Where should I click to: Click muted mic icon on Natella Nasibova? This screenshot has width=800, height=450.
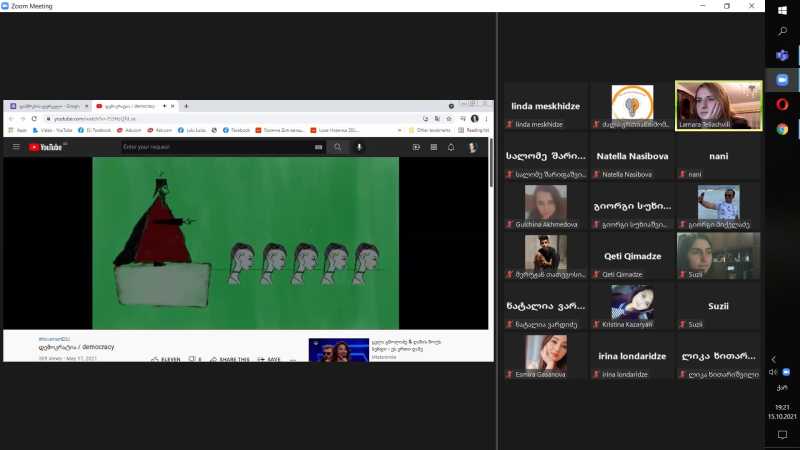[x=596, y=174]
